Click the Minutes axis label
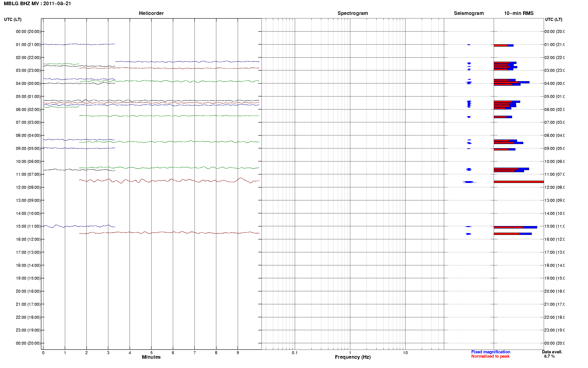This screenshot has height=368, width=588. click(x=151, y=357)
